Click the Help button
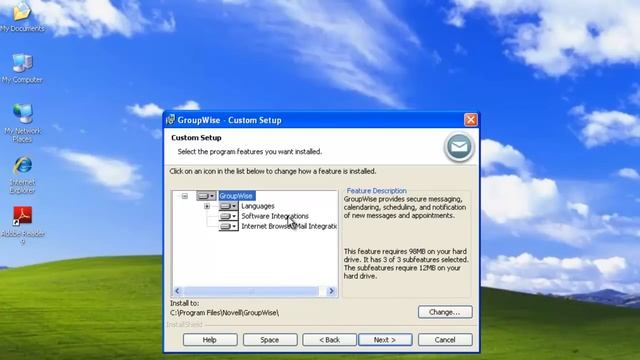Viewport: 640px width, 360px height. [x=210, y=340]
